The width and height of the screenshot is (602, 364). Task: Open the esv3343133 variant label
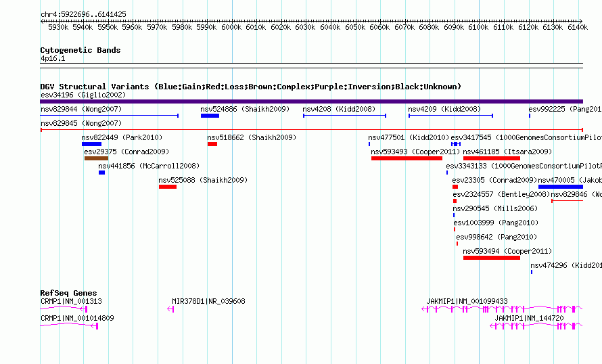[x=524, y=166]
